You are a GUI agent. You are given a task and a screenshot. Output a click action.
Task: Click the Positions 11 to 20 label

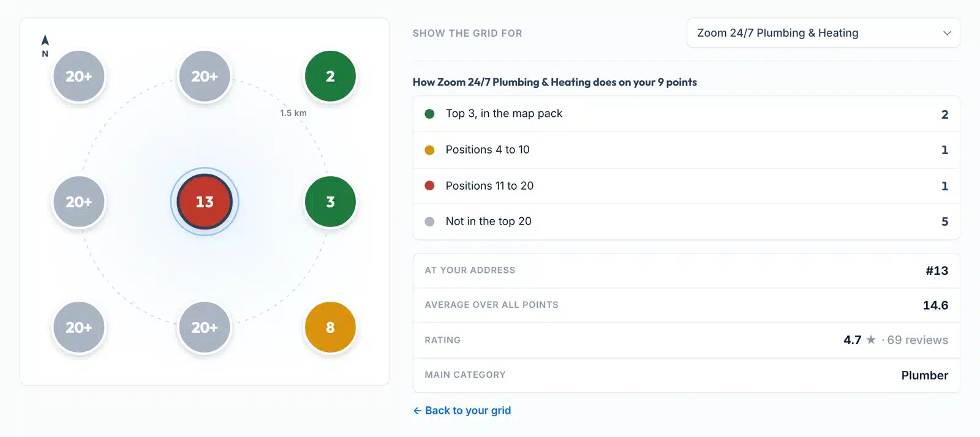point(489,185)
